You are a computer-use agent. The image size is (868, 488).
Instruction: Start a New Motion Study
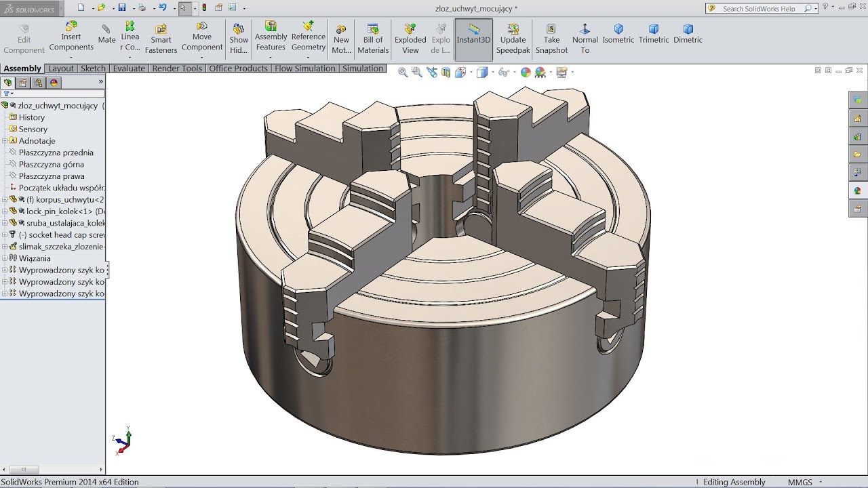click(341, 39)
